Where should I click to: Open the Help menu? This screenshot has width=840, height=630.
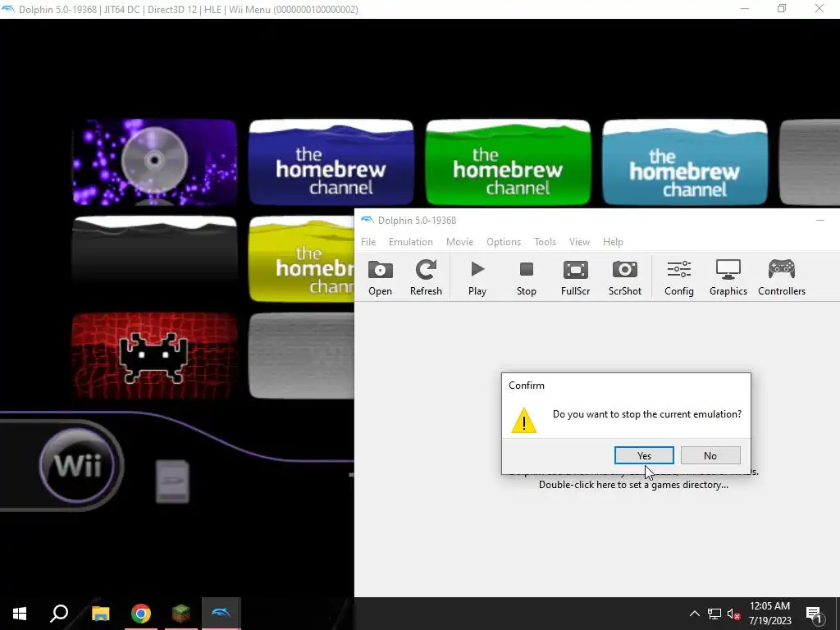point(613,242)
